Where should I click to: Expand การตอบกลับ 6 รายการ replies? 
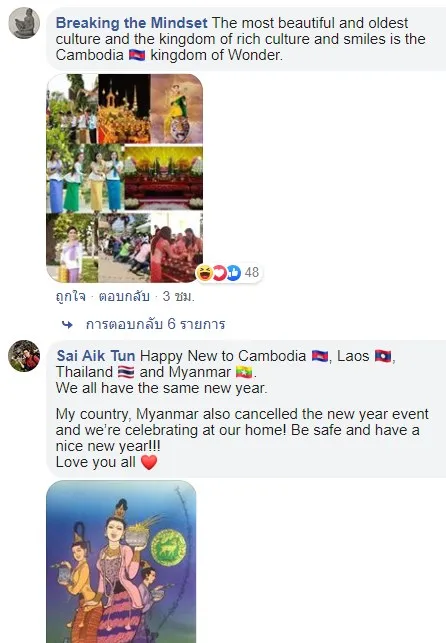(x=155, y=324)
